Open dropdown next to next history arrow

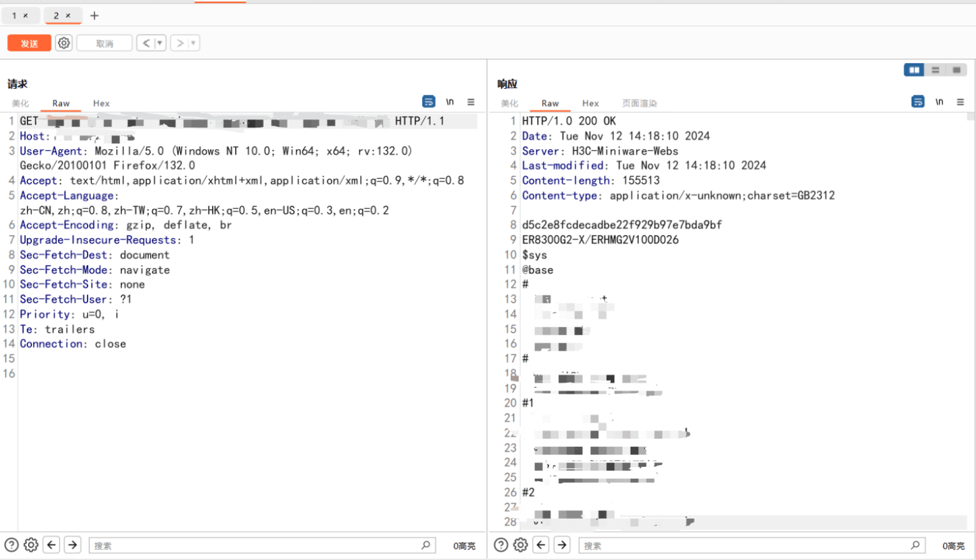(194, 43)
